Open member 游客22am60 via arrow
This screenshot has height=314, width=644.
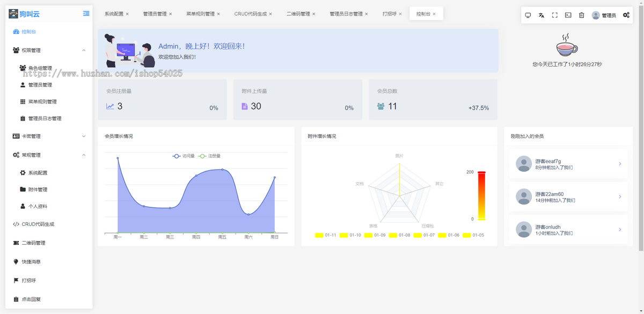(620, 196)
